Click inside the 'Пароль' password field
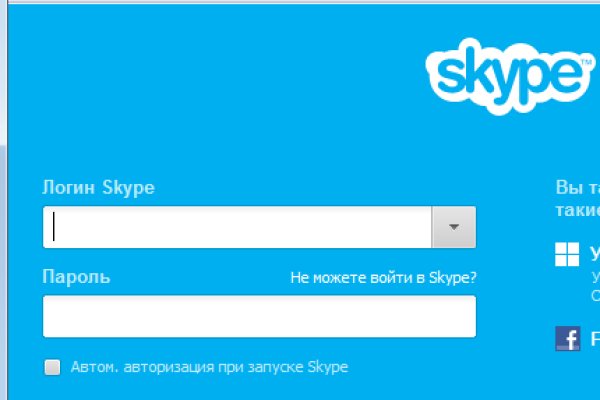The width and height of the screenshot is (600, 400). coord(259,316)
